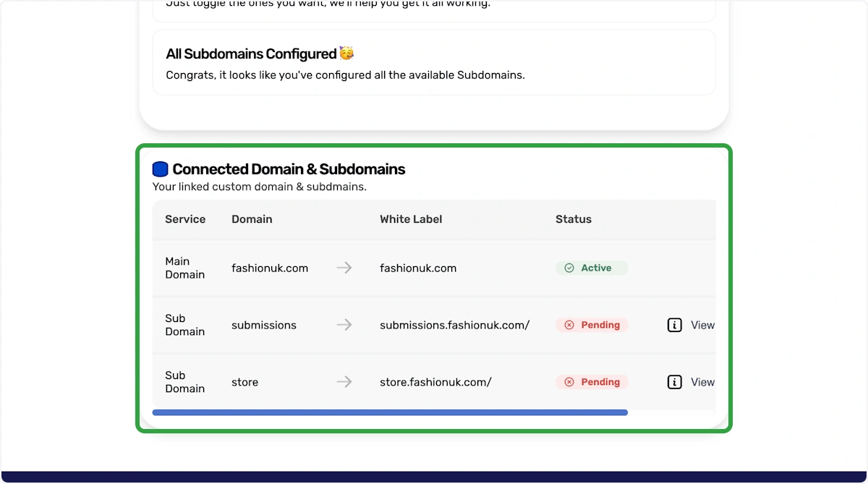
Task: Click the red X icon in store Pending badge
Action: [569, 382]
